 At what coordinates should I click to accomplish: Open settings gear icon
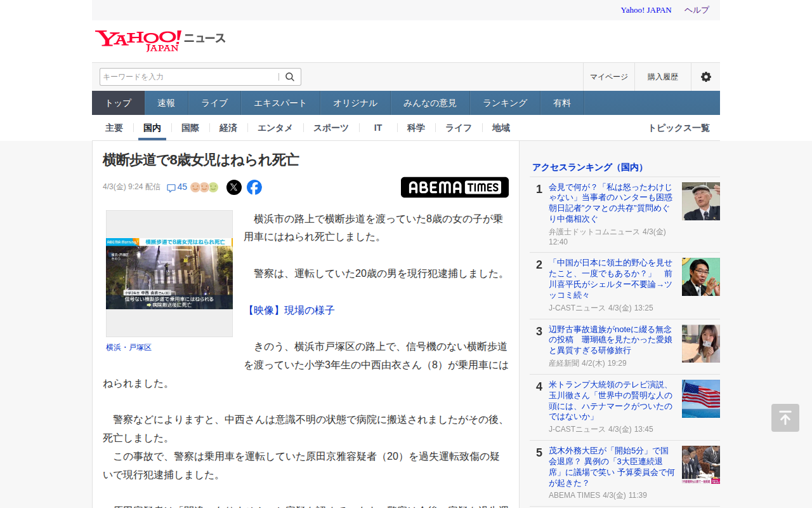click(x=705, y=77)
